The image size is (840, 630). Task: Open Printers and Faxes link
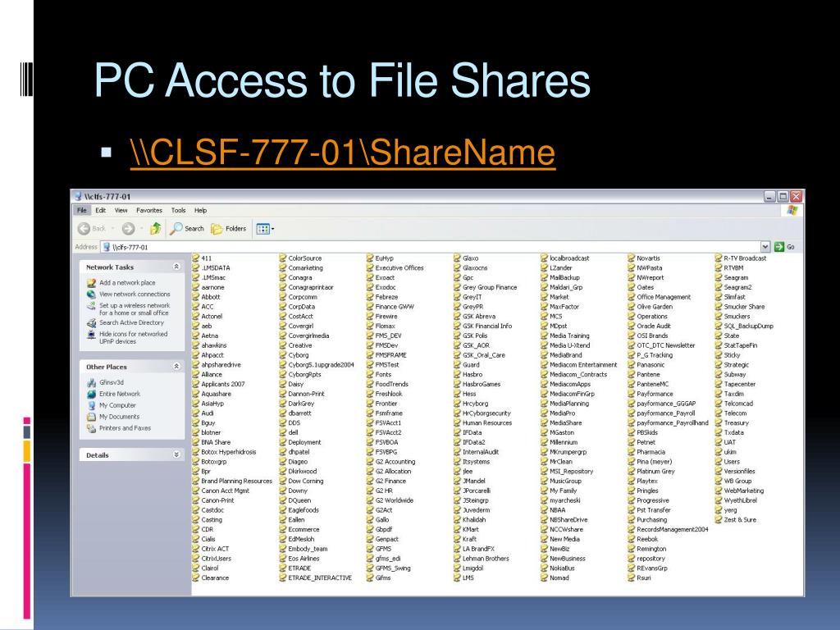125,428
